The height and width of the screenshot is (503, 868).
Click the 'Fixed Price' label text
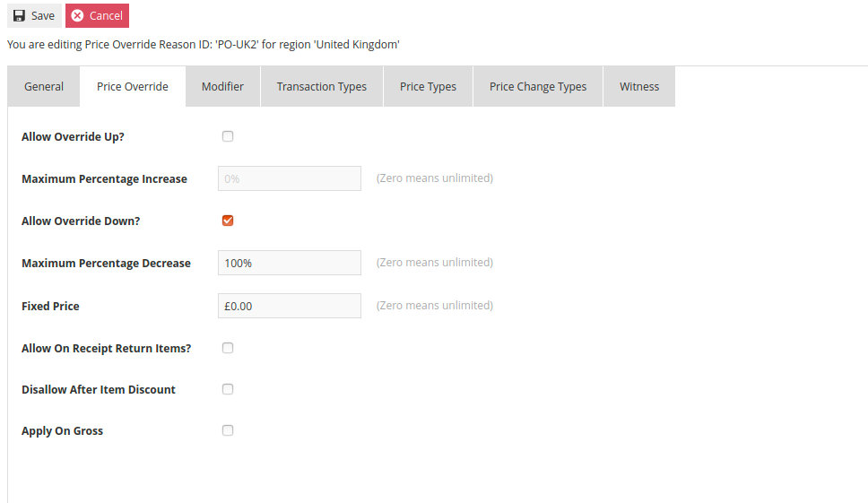[50, 306]
